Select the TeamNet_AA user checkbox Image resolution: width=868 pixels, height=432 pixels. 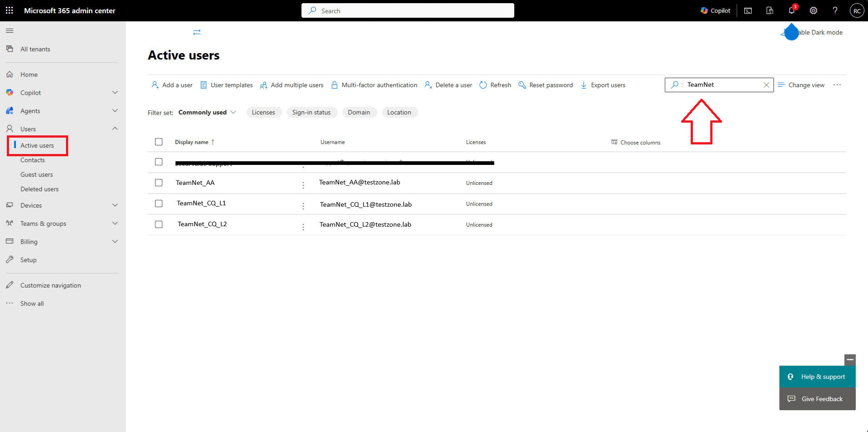pos(159,183)
